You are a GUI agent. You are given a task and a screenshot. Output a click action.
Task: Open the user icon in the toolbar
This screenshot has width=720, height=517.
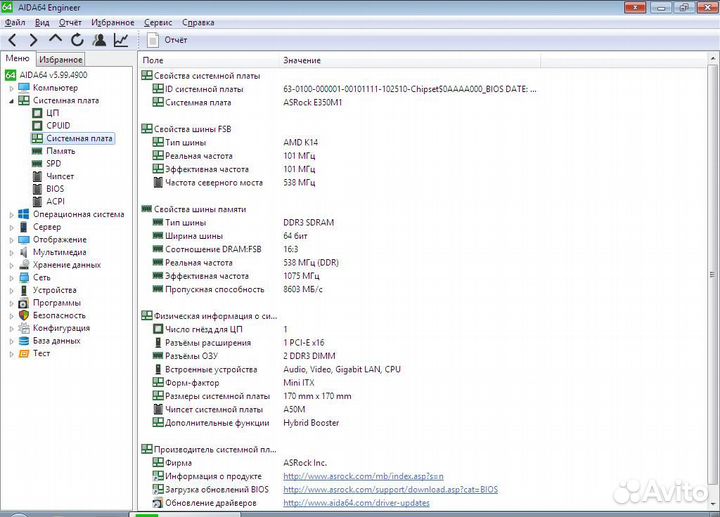pos(99,40)
